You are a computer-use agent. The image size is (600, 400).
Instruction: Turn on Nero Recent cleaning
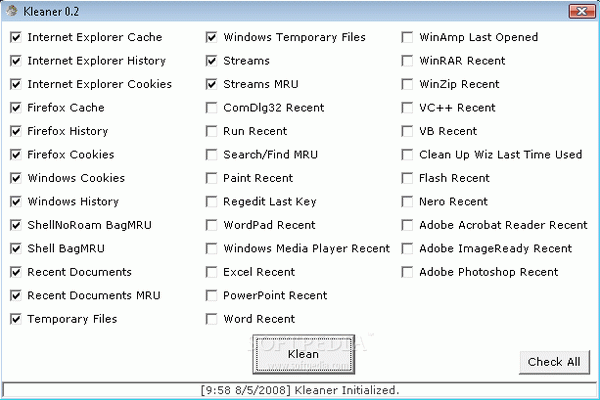408,202
